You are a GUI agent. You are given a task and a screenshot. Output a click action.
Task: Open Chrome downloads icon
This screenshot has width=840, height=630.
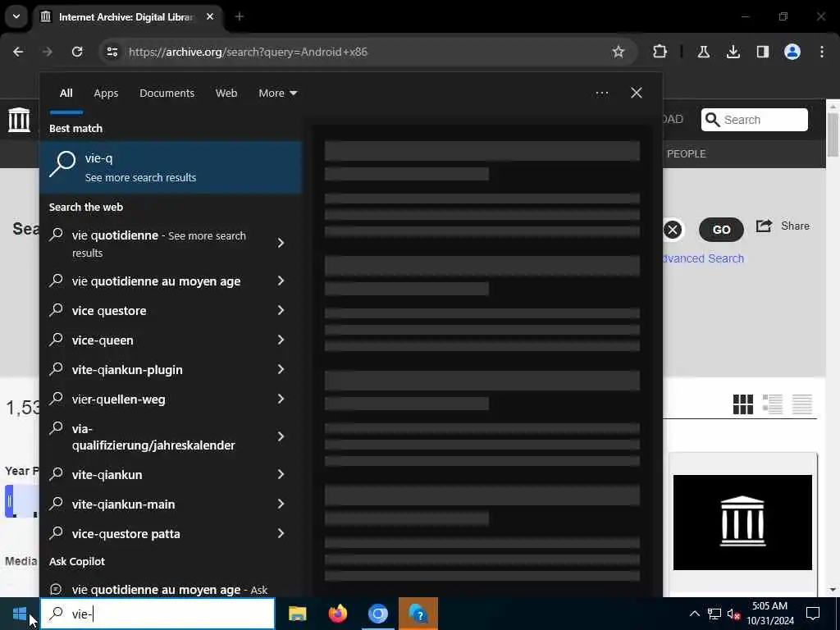(733, 52)
